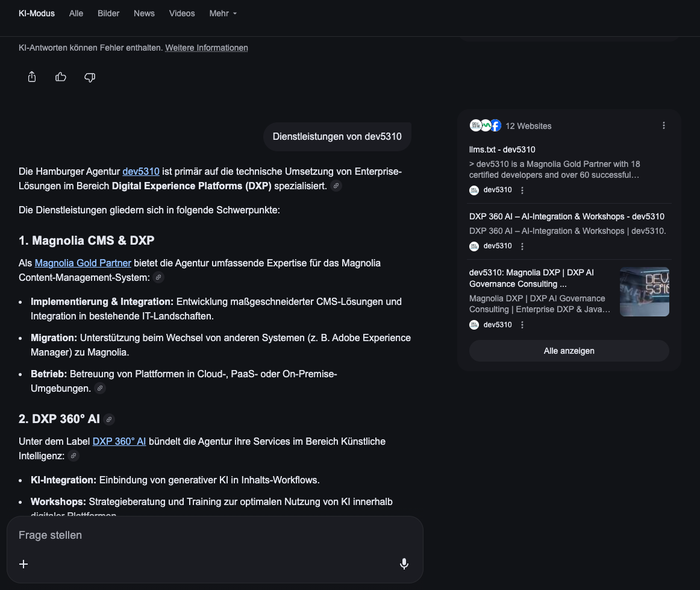
Task: Open the Magnolia Gold Partner link
Action: pyautogui.click(x=83, y=263)
